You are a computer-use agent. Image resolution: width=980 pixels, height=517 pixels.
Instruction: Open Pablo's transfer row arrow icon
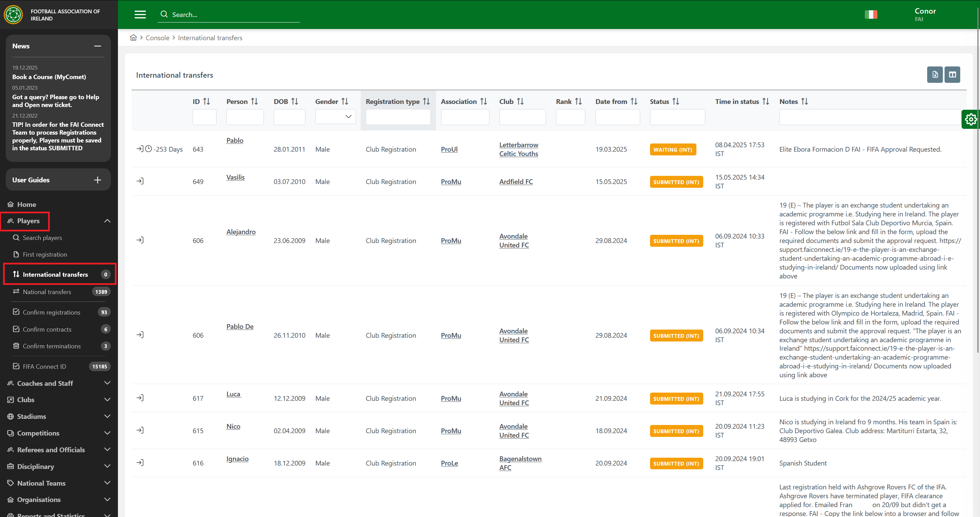click(140, 149)
